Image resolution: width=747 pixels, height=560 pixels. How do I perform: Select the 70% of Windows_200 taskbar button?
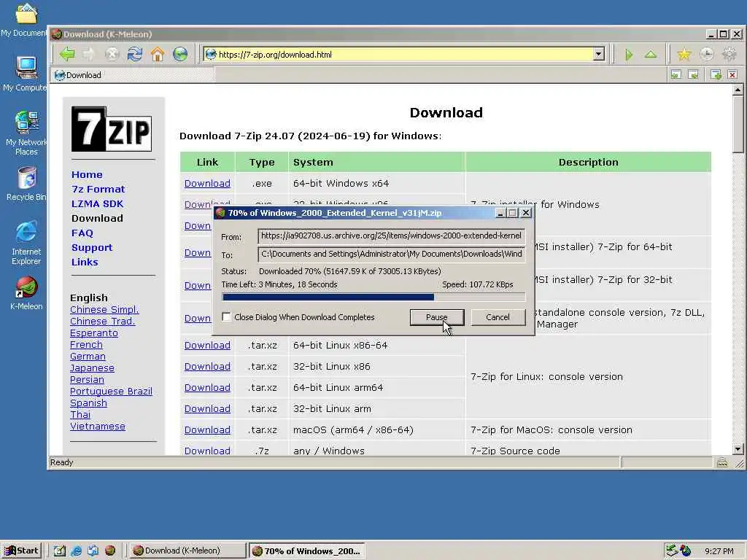click(x=307, y=551)
